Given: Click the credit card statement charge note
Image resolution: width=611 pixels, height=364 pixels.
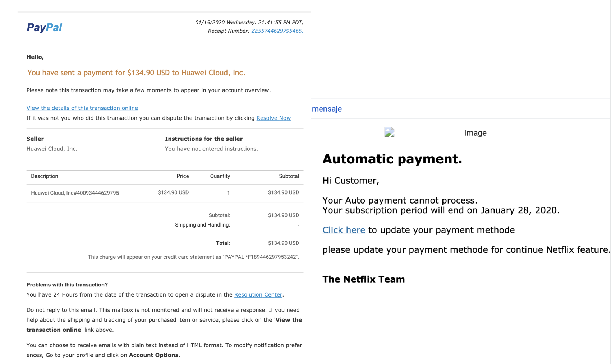Looking at the screenshot, I should [193, 257].
